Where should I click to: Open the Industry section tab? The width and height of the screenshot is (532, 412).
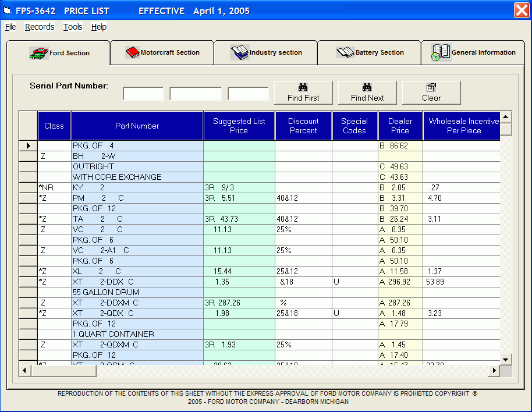[265, 52]
